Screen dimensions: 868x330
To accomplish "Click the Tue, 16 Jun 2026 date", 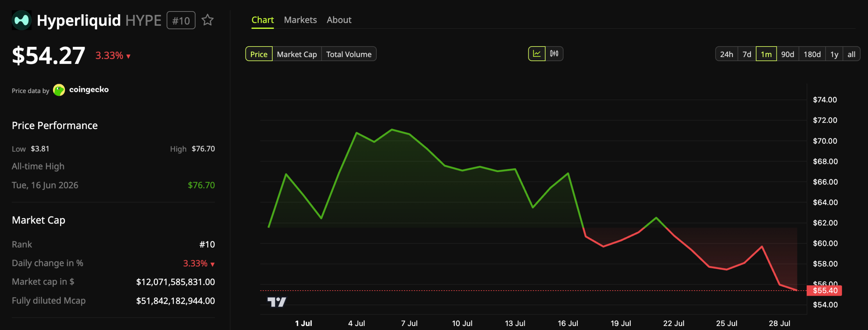I will point(45,185).
